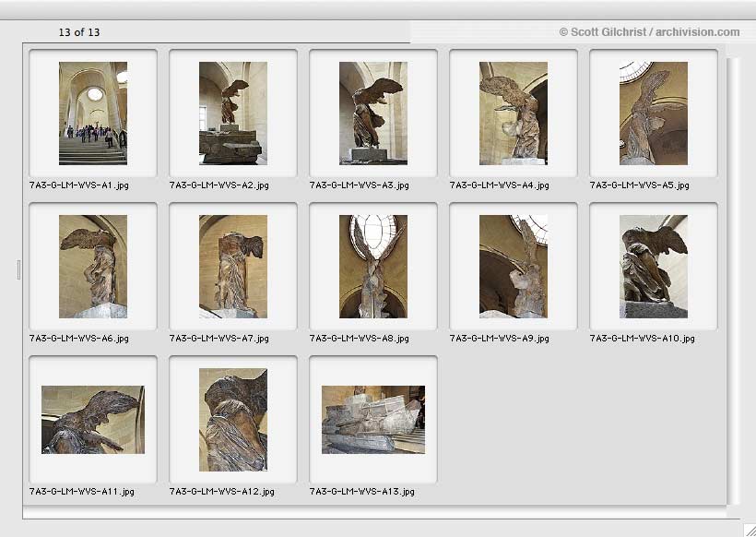The width and height of the screenshot is (756, 537).
Task: Click the filename text 7A3-G-LM-WVS-A8.jpg
Action: tap(360, 339)
